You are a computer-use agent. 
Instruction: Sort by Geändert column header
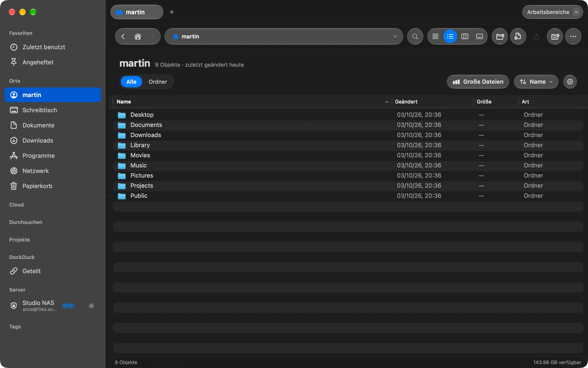(x=433, y=102)
